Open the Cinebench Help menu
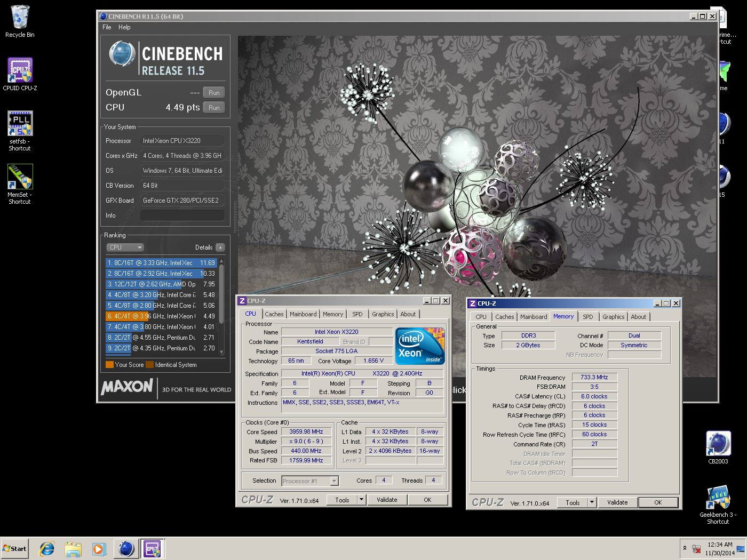The image size is (747, 560). point(124,27)
